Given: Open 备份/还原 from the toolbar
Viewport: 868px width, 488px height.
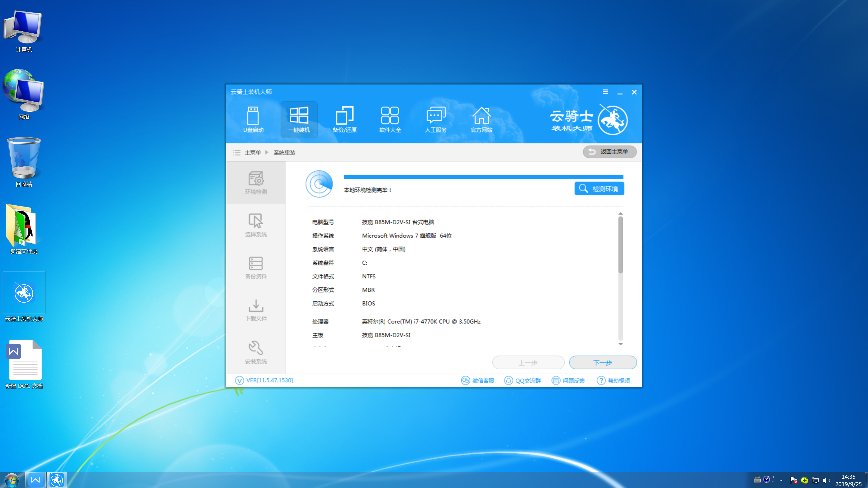Looking at the screenshot, I should (344, 120).
